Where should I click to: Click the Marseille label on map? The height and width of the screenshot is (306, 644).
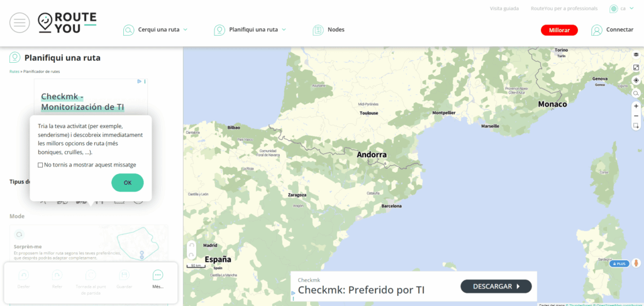click(x=491, y=126)
